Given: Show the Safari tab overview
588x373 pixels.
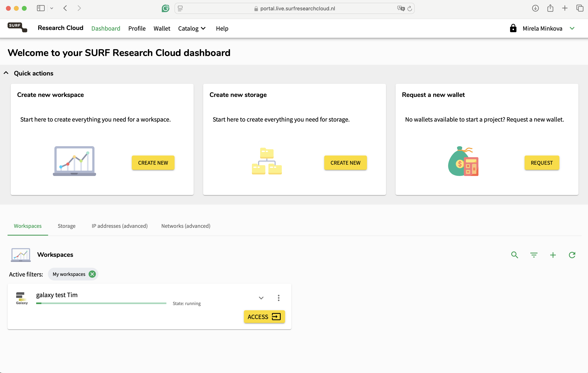Looking at the screenshot, I should 580,8.
